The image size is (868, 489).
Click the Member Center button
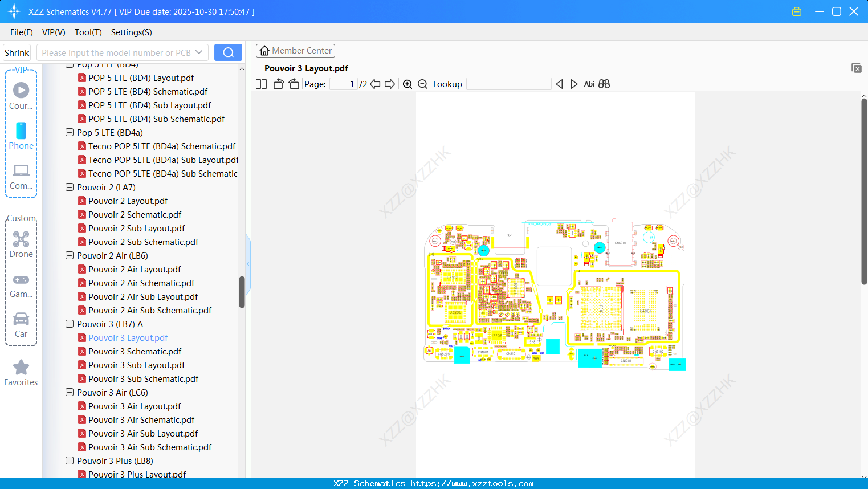[295, 50]
